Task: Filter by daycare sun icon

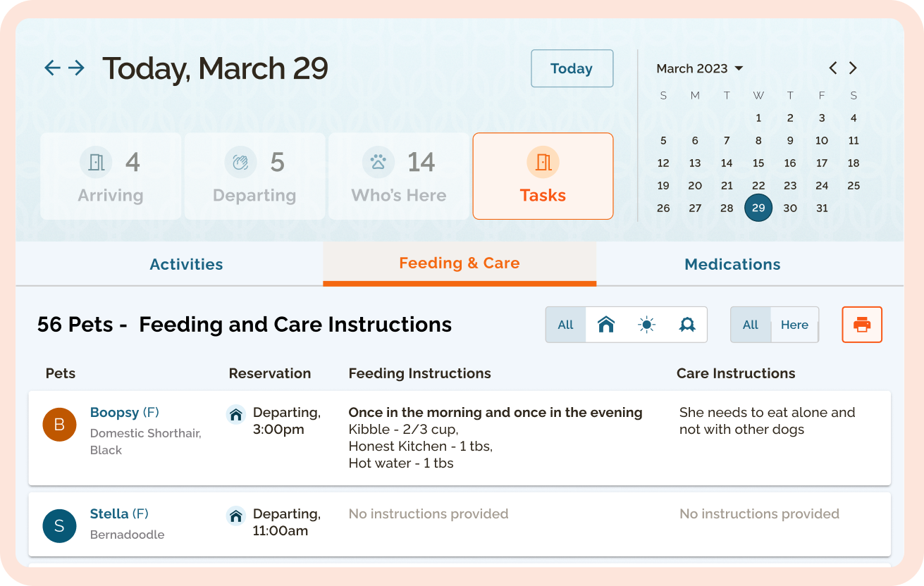Action: click(646, 325)
